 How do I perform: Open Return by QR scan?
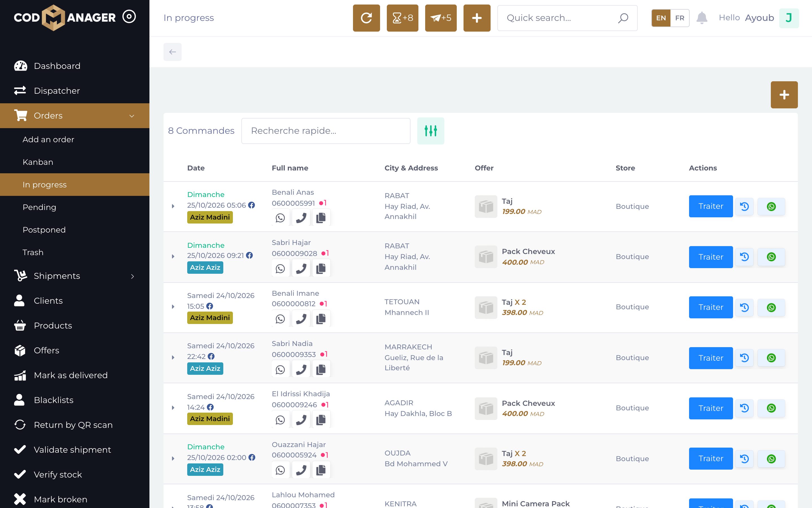point(74,425)
